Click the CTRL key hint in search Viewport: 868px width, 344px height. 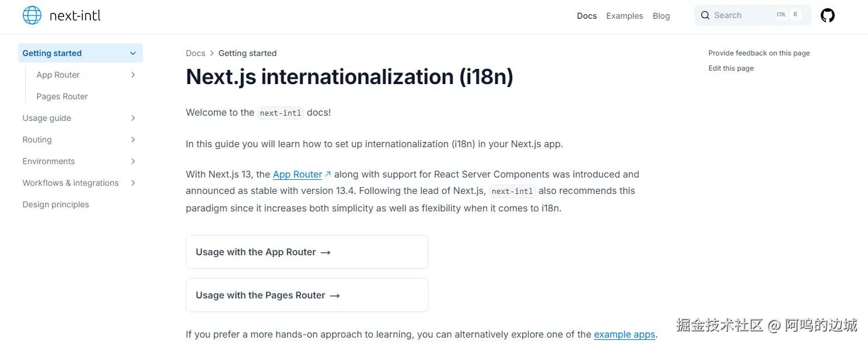781,15
